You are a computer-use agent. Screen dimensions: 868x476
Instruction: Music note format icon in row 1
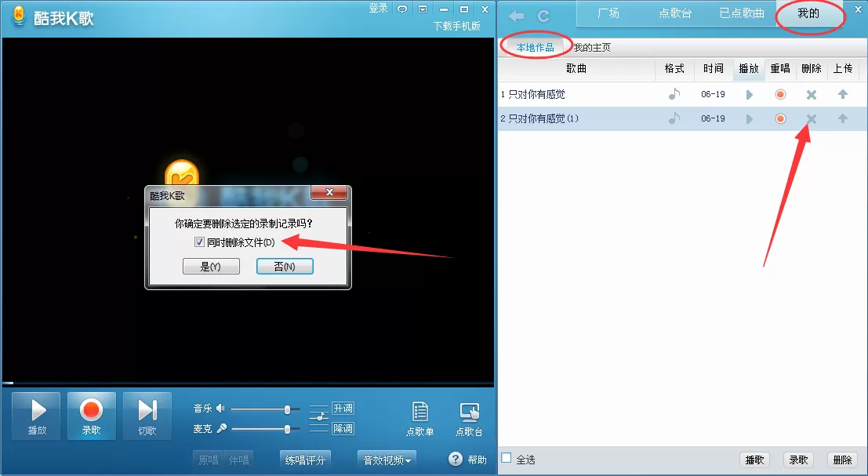point(674,94)
